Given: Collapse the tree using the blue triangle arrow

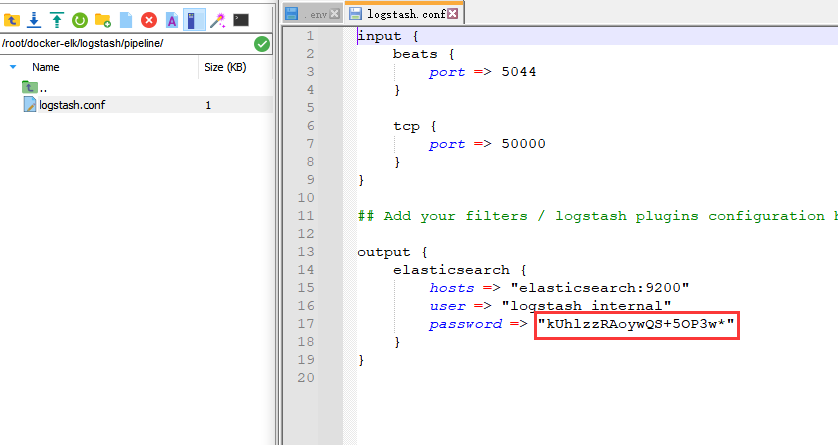Looking at the screenshot, I should point(13,67).
